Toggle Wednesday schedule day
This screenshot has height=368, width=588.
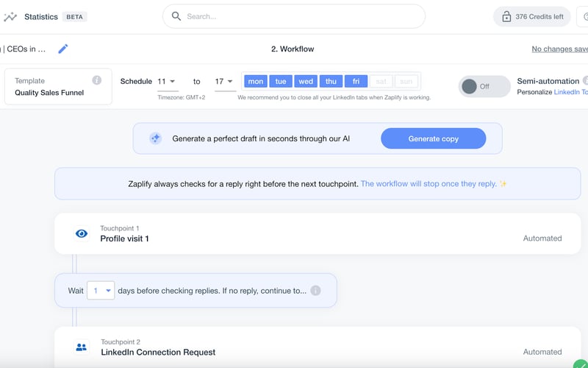pyautogui.click(x=306, y=82)
